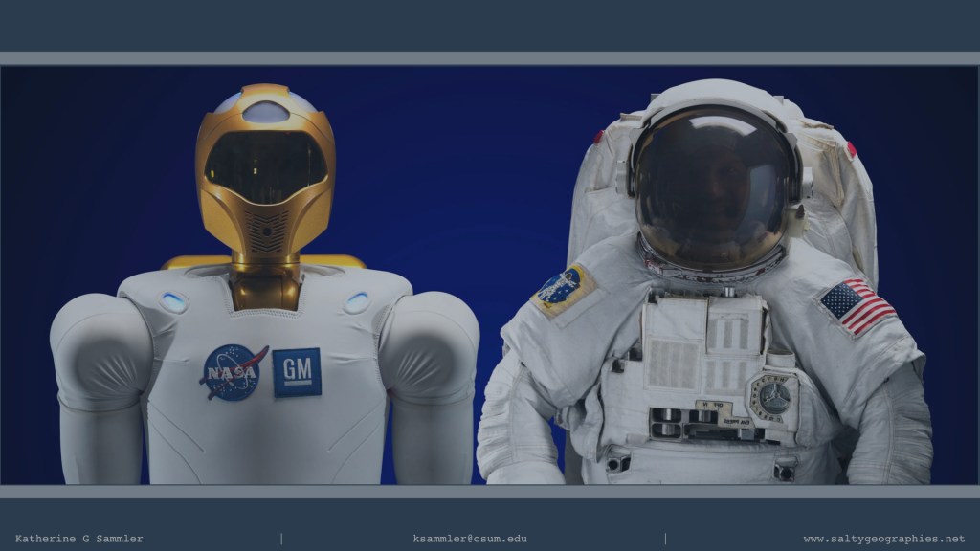The width and height of the screenshot is (980, 551).
Task: Click the red marker on astronaut's backpack left
Action: point(599,137)
